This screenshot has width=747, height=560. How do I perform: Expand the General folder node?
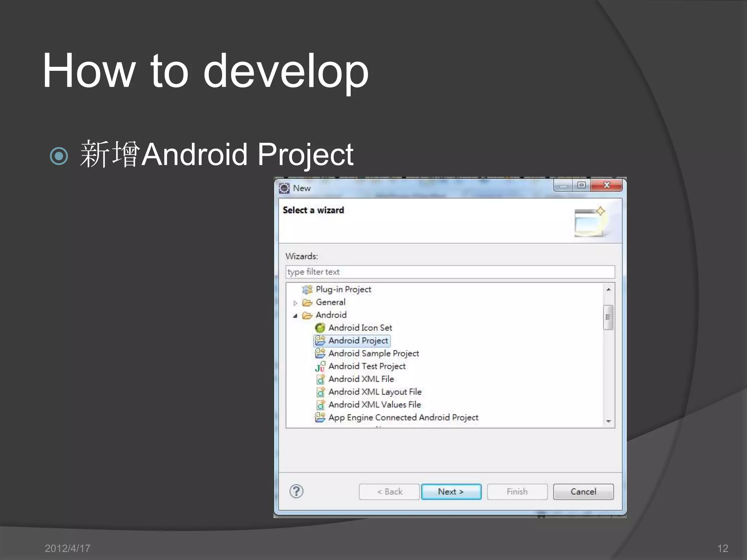click(295, 303)
